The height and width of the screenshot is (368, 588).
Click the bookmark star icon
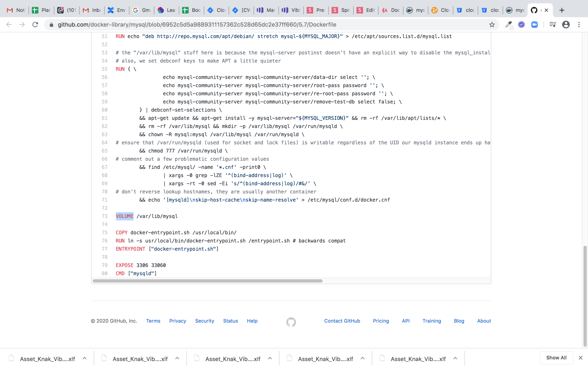(492, 25)
